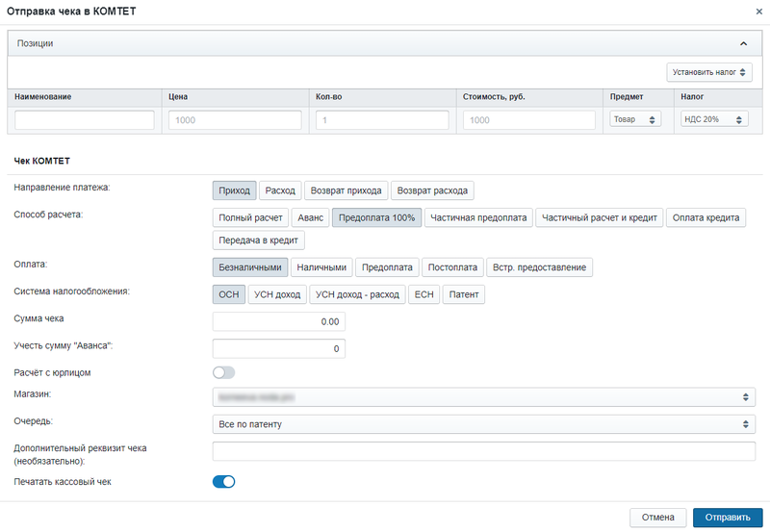Open the Установить налог dropdown
Image resolution: width=770 pixels, height=532 pixels.
[709, 72]
